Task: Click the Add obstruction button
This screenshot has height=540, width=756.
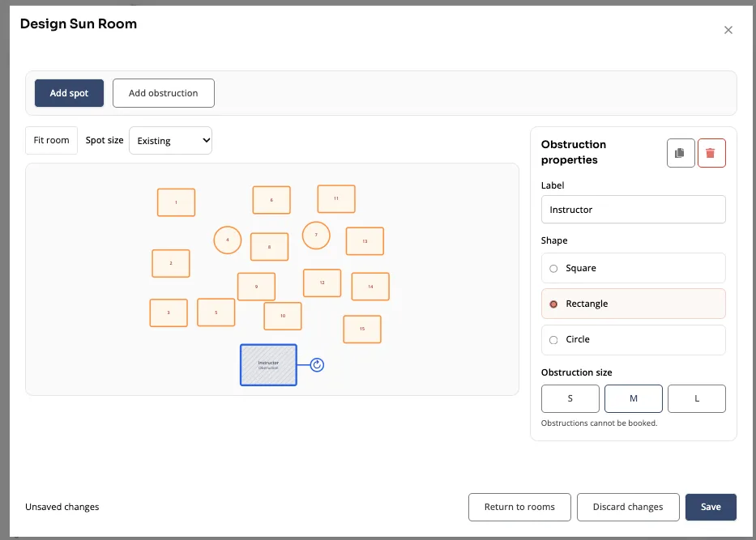Action: 164,93
